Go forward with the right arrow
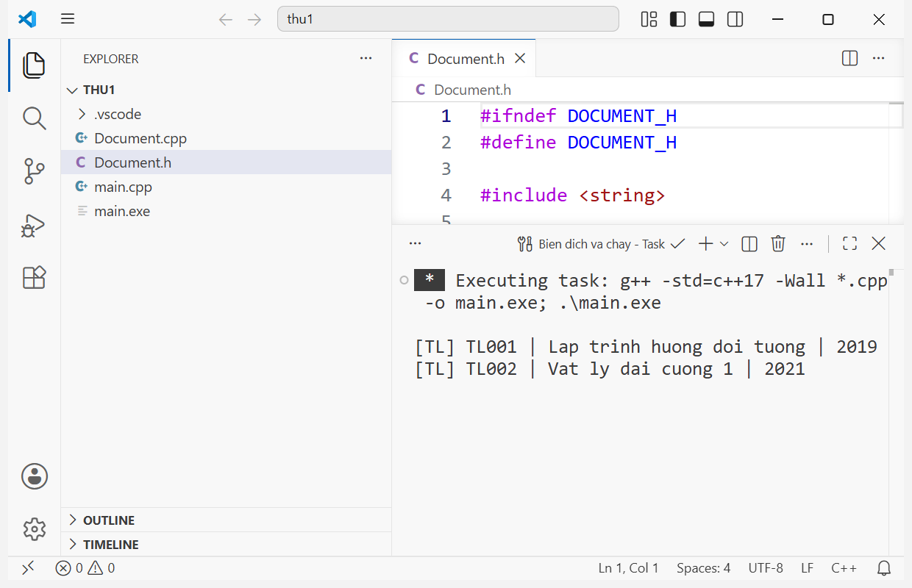Viewport: 912px width, 588px height. coord(254,19)
